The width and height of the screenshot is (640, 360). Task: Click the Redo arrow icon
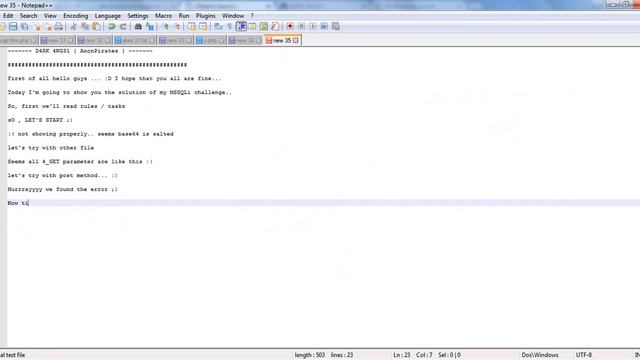[x=123, y=27]
